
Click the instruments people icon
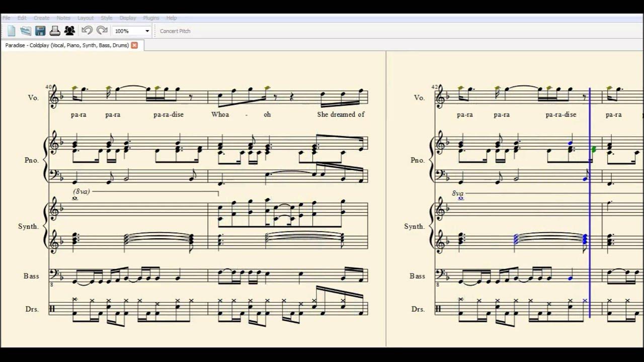tap(69, 31)
